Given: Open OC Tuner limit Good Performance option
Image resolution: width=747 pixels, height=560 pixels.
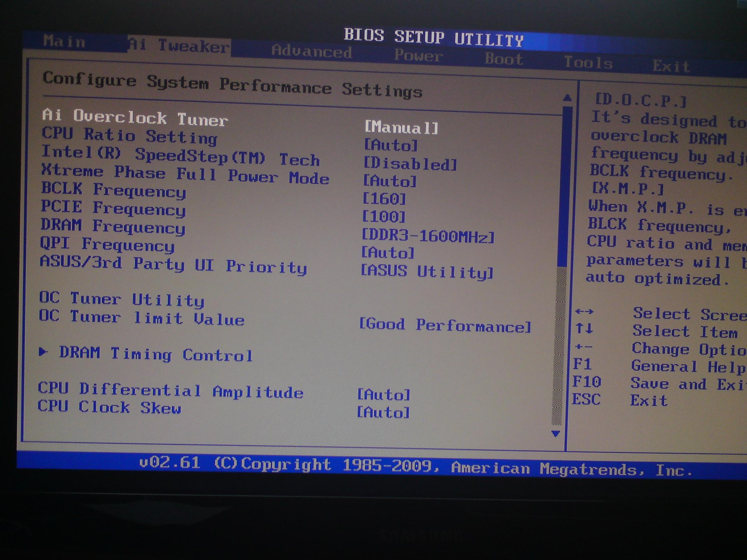Looking at the screenshot, I should tap(445, 326).
